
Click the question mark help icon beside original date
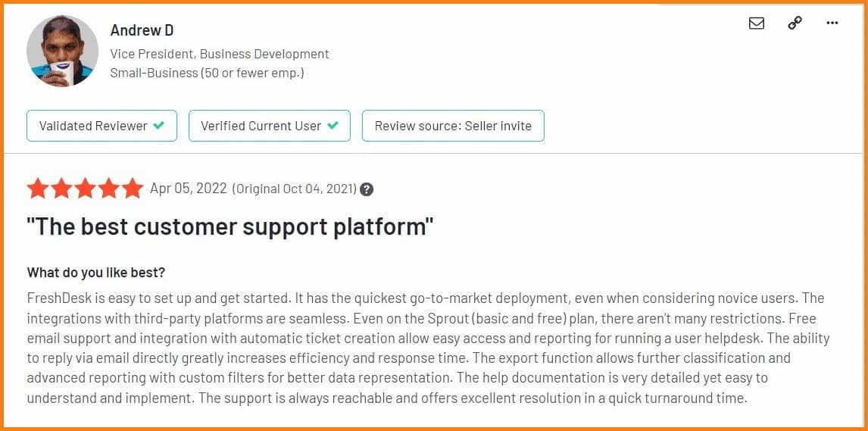tap(367, 189)
